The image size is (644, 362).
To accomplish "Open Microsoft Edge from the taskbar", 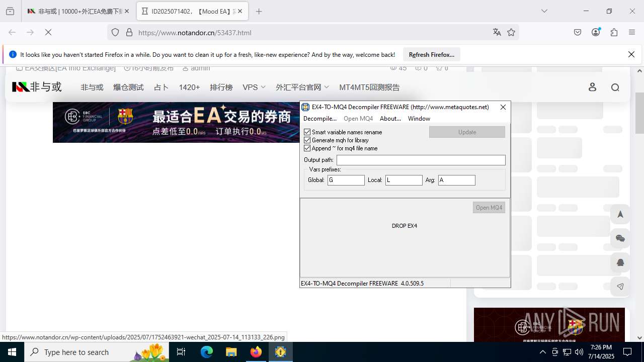I will click(207, 352).
